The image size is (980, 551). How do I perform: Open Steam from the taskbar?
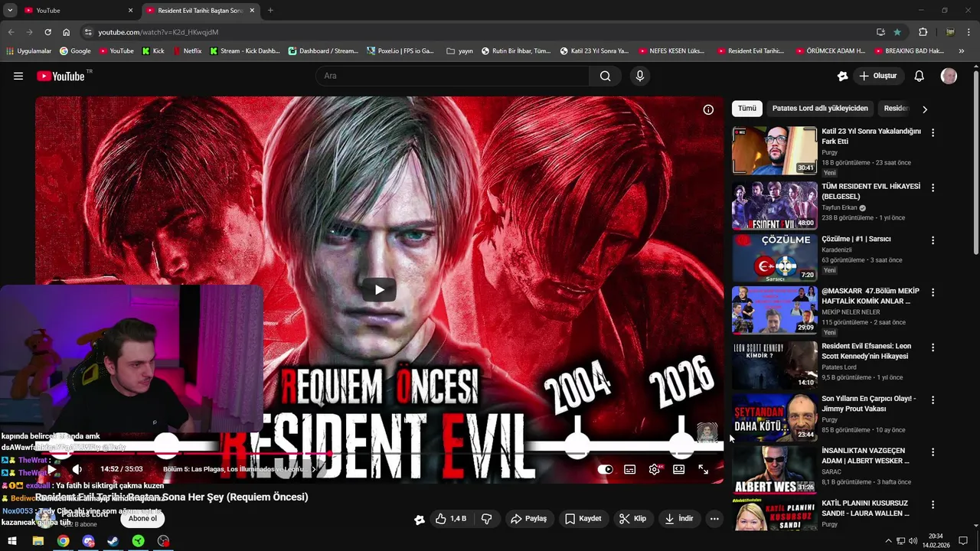tap(113, 541)
